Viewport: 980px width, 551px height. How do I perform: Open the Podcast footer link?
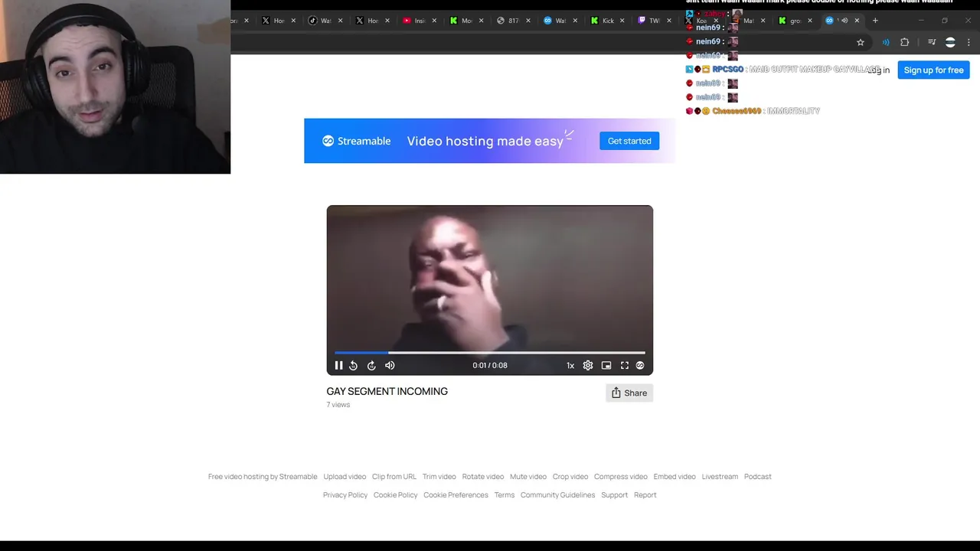758,477
